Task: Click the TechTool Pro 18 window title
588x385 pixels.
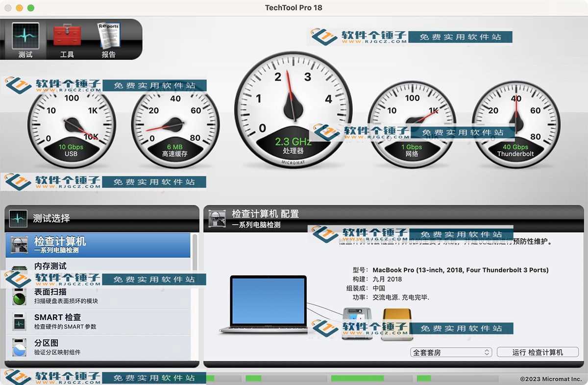Action: tap(294, 7)
